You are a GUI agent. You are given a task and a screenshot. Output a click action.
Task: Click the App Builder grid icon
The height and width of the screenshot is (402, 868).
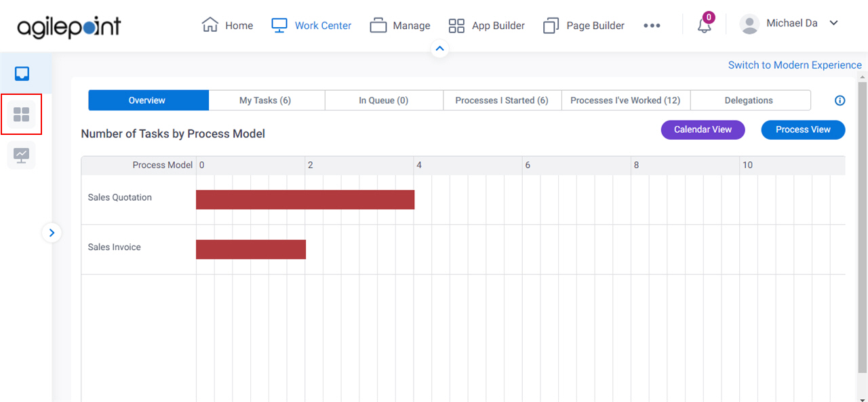point(456,26)
